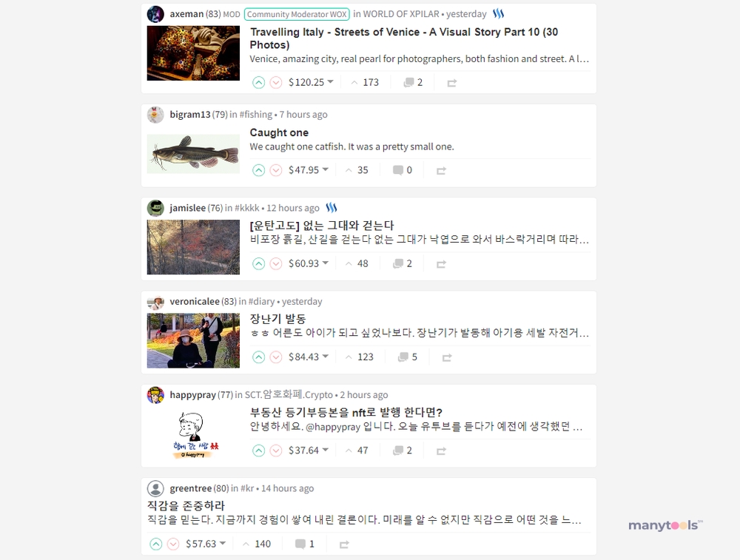
Task: Open the Venice jewelry thumbnail
Action: click(193, 53)
